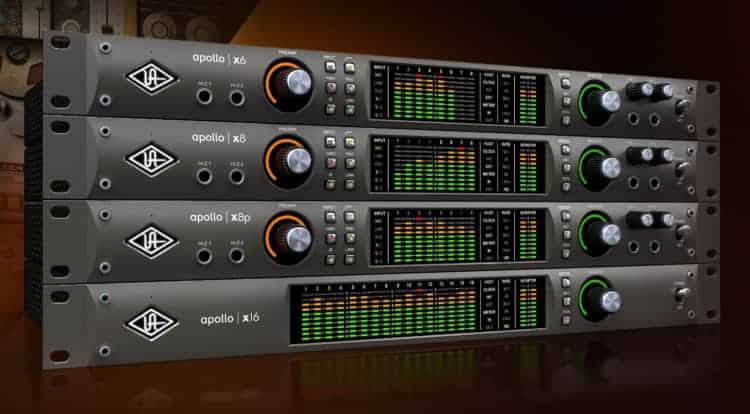This screenshot has height=414, width=750.
Task: Click the green-ringed monitor knob on Apollo x8p
Action: tap(600, 233)
